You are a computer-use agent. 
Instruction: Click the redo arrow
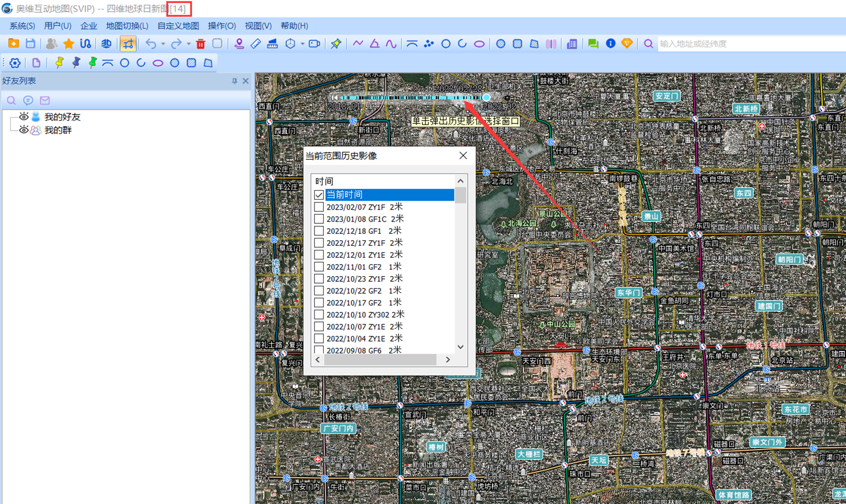tap(176, 44)
